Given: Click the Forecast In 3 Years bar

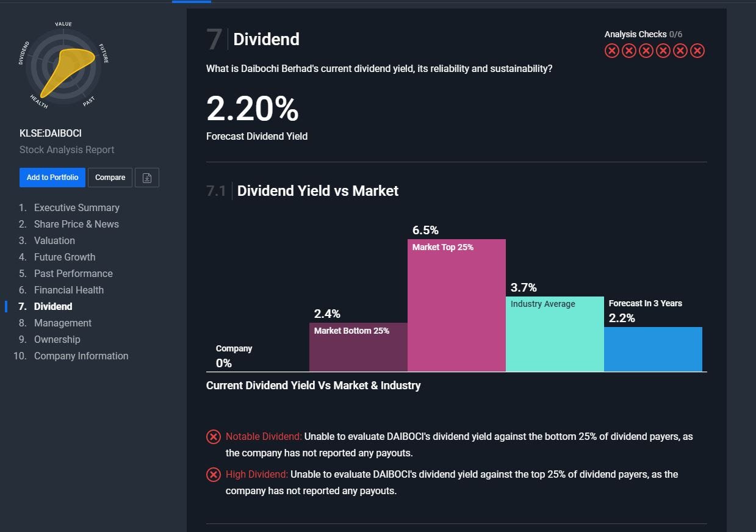Looking at the screenshot, I should click(653, 349).
